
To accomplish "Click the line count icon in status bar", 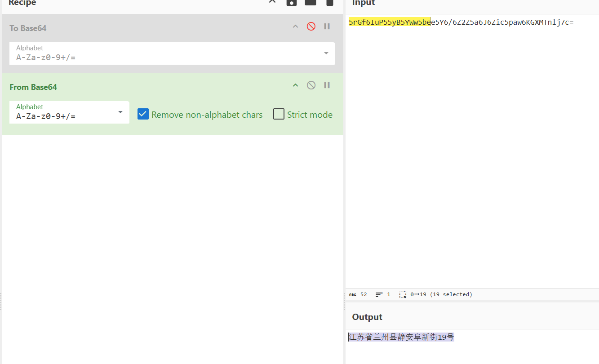I will click(379, 295).
